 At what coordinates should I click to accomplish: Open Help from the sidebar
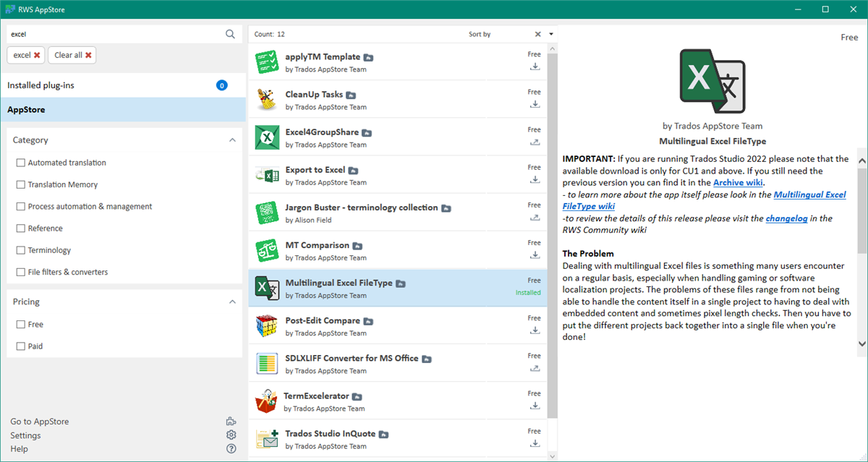point(19,449)
